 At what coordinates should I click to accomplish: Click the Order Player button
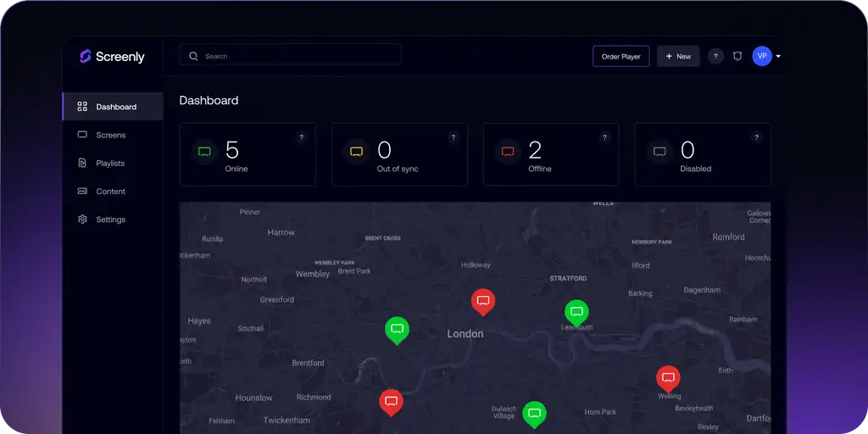(620, 56)
